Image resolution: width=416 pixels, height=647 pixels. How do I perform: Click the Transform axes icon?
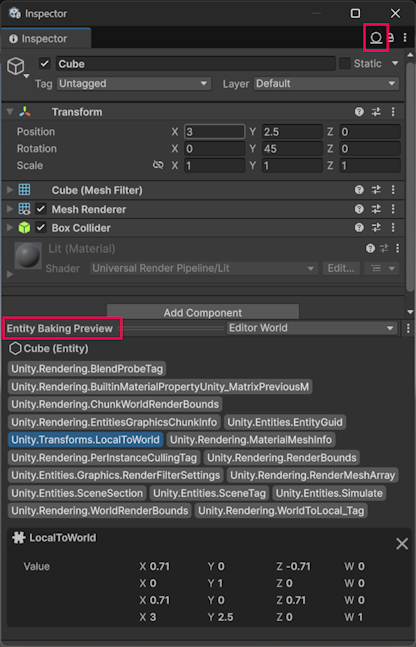pos(25,112)
